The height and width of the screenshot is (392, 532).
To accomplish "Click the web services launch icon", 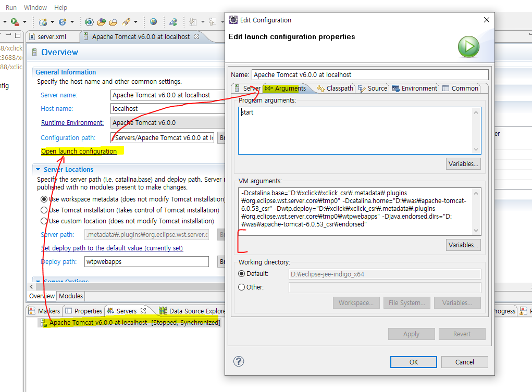I will [x=174, y=22].
